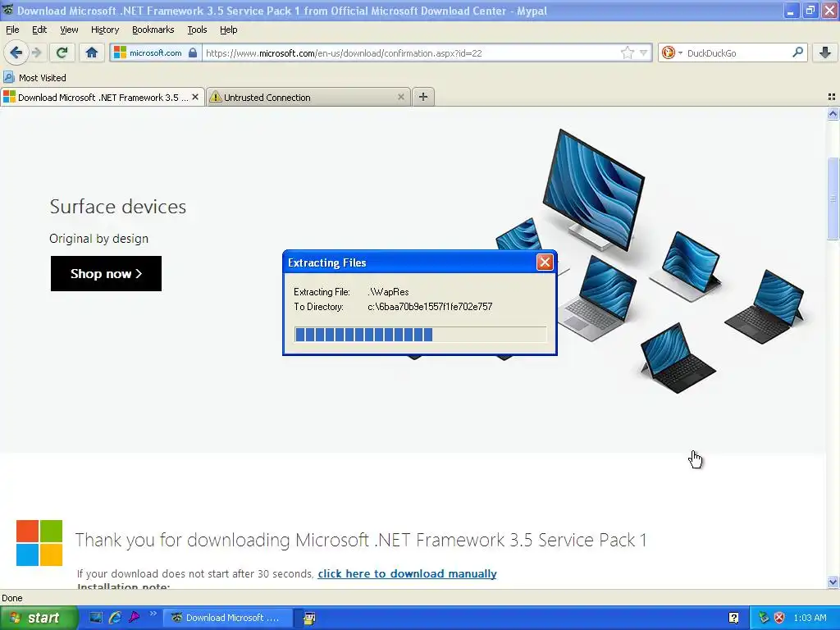Click the 1:03 AM clock

click(810, 618)
